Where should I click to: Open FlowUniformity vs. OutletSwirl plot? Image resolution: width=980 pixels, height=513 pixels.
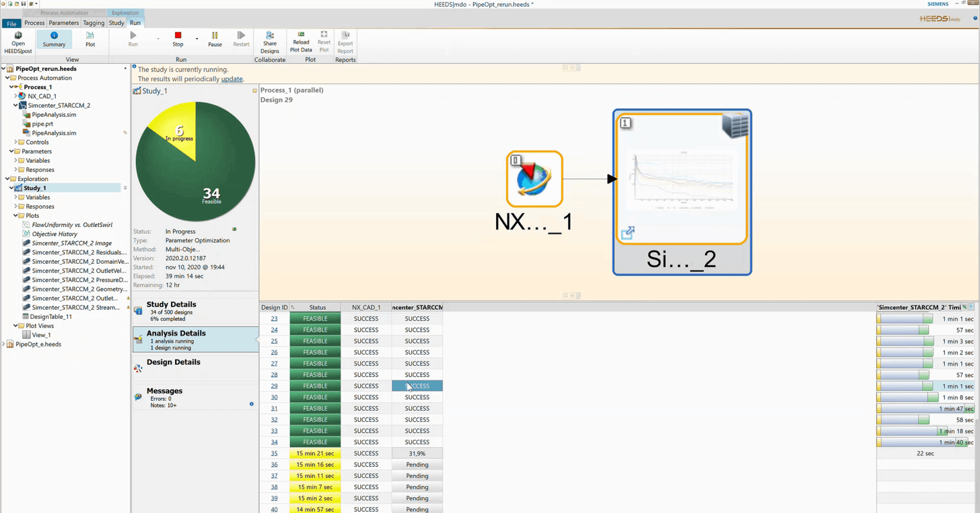click(x=72, y=225)
